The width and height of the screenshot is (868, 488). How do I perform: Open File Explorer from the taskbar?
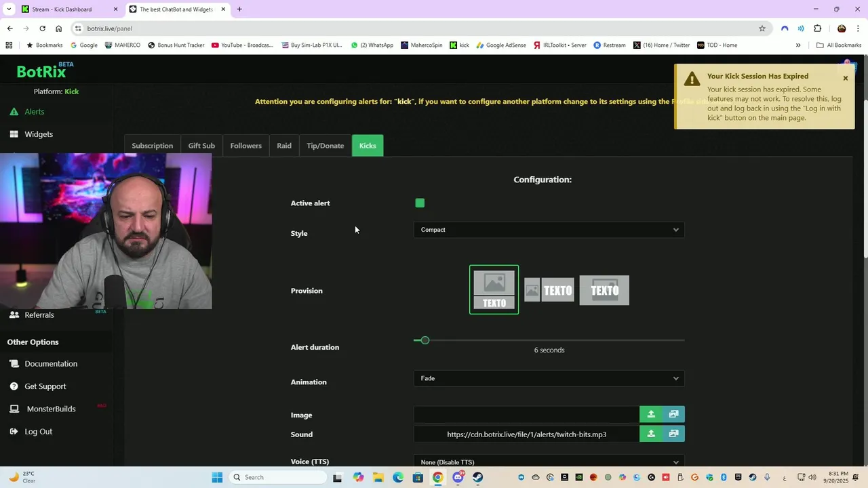click(x=378, y=477)
